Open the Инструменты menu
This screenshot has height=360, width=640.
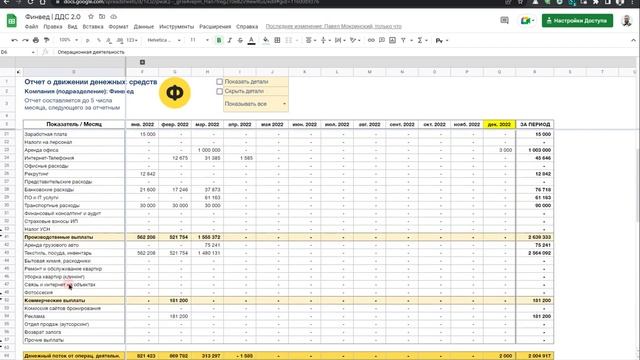pos(177,27)
